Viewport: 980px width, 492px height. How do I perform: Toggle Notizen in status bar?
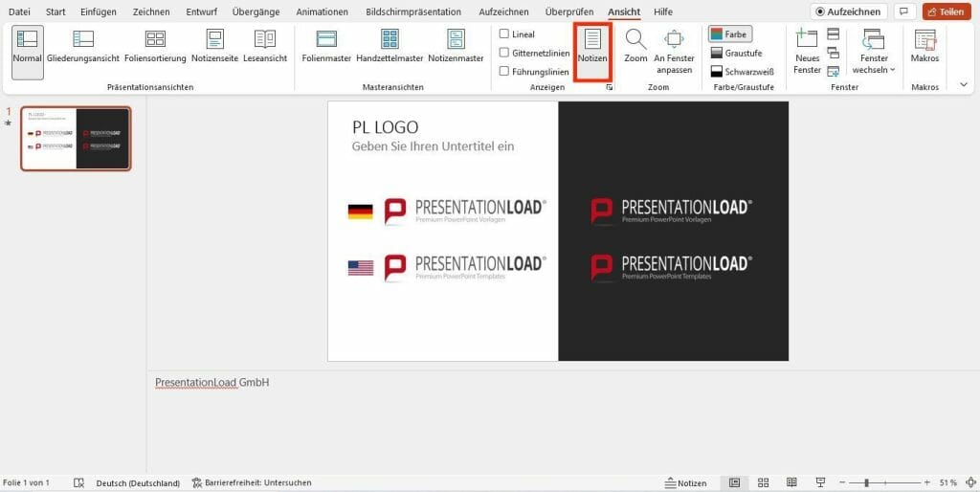tap(685, 482)
